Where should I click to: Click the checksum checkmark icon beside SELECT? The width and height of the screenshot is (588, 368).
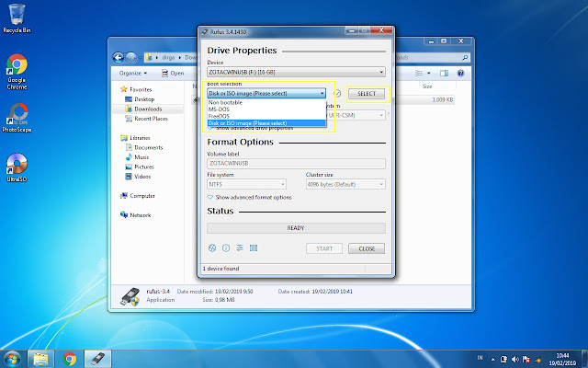click(x=337, y=94)
